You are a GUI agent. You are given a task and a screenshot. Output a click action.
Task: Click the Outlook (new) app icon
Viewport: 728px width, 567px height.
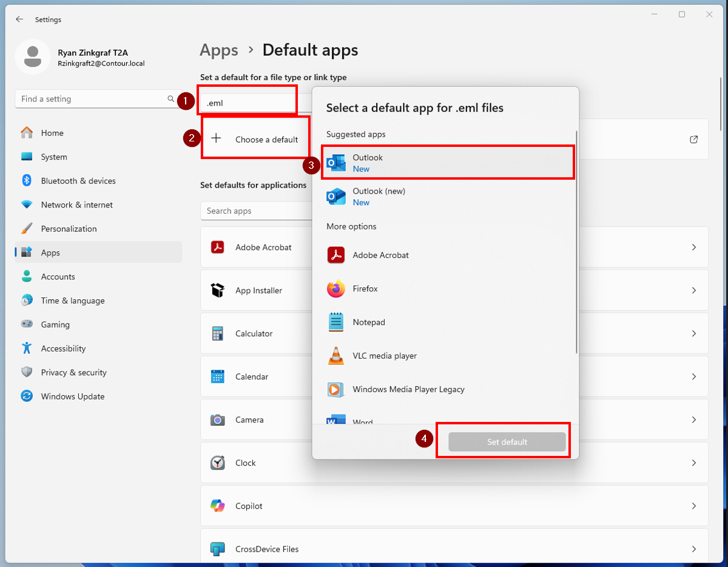[x=336, y=196]
